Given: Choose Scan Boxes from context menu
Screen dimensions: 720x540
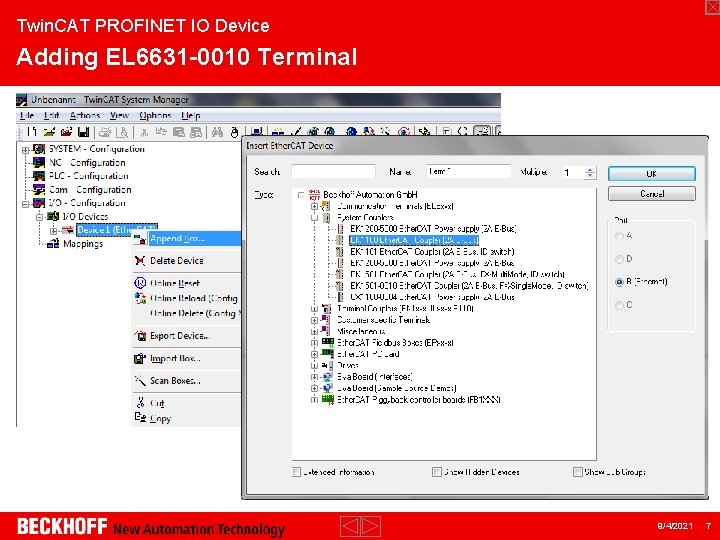Looking at the screenshot, I should [x=186, y=380].
